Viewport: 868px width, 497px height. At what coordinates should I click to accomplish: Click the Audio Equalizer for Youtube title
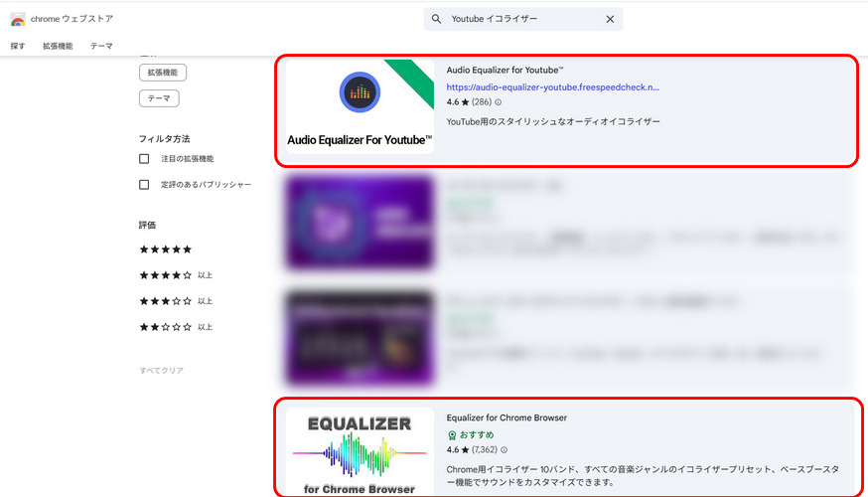[x=505, y=71]
